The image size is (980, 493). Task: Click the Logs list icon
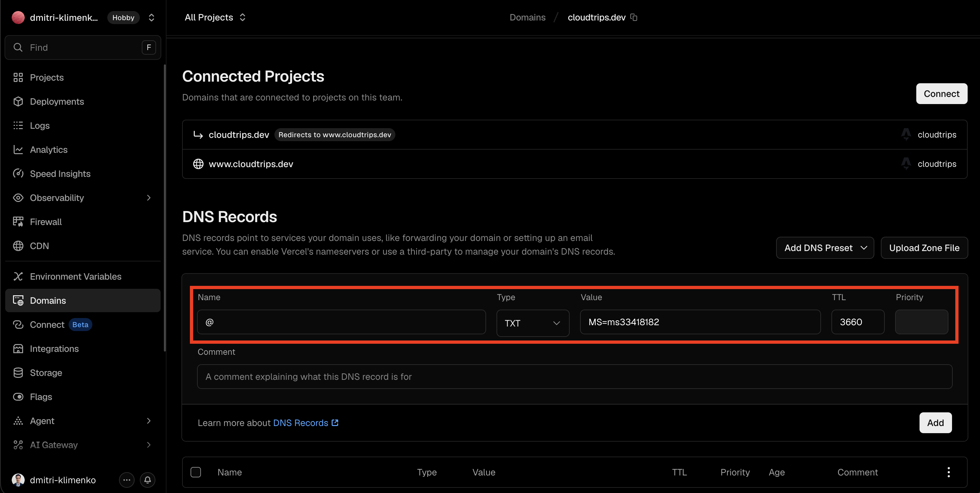(x=18, y=126)
